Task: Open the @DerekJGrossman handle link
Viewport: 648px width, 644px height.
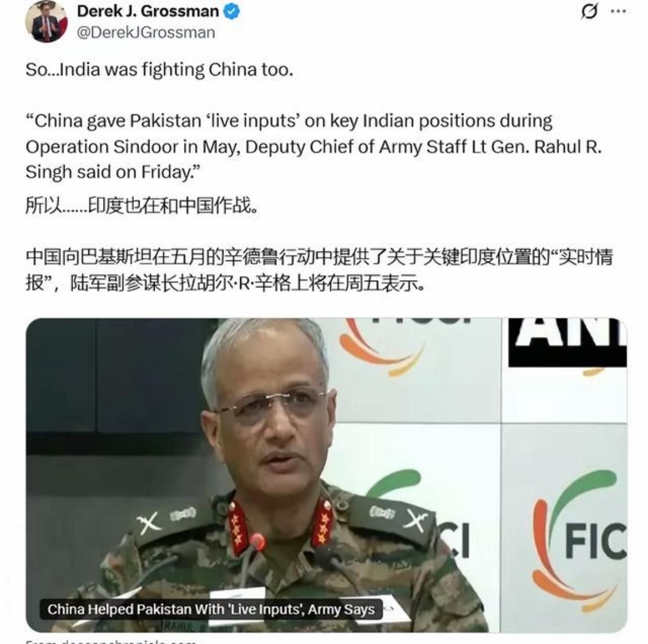Action: click(x=146, y=32)
